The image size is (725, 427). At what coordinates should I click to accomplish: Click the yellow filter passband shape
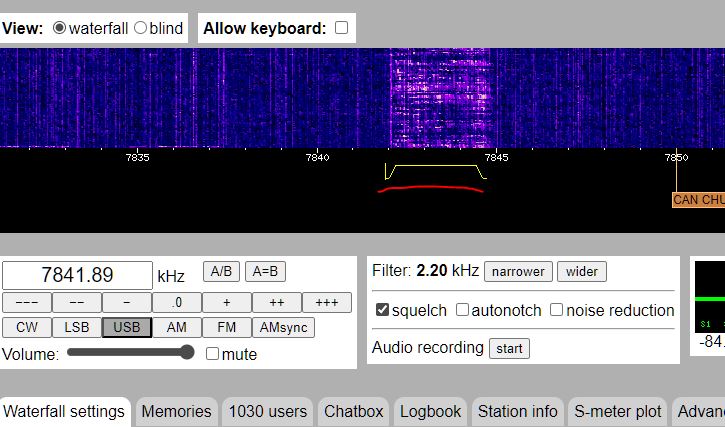coord(436,172)
